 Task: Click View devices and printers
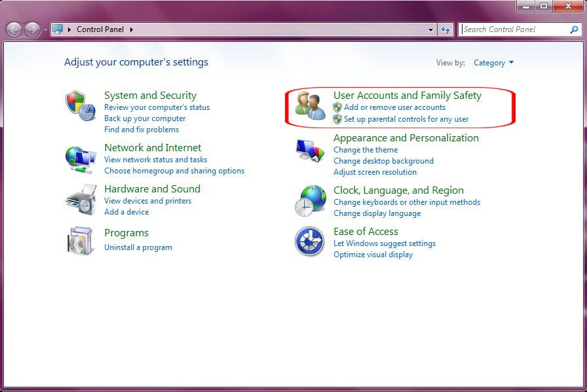pos(147,201)
